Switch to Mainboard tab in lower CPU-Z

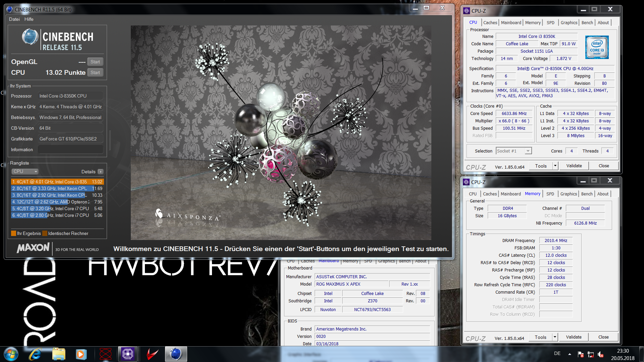coord(511,194)
